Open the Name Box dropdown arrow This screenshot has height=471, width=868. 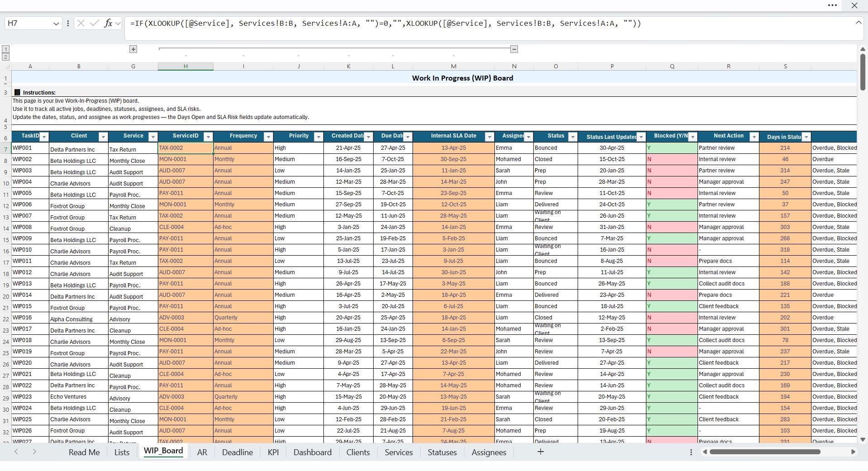(x=56, y=24)
